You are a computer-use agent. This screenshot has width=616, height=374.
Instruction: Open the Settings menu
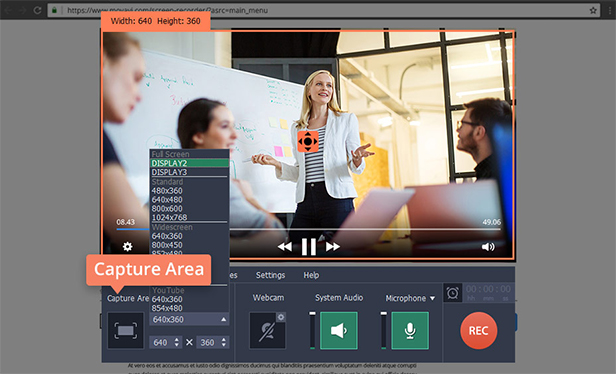(270, 275)
